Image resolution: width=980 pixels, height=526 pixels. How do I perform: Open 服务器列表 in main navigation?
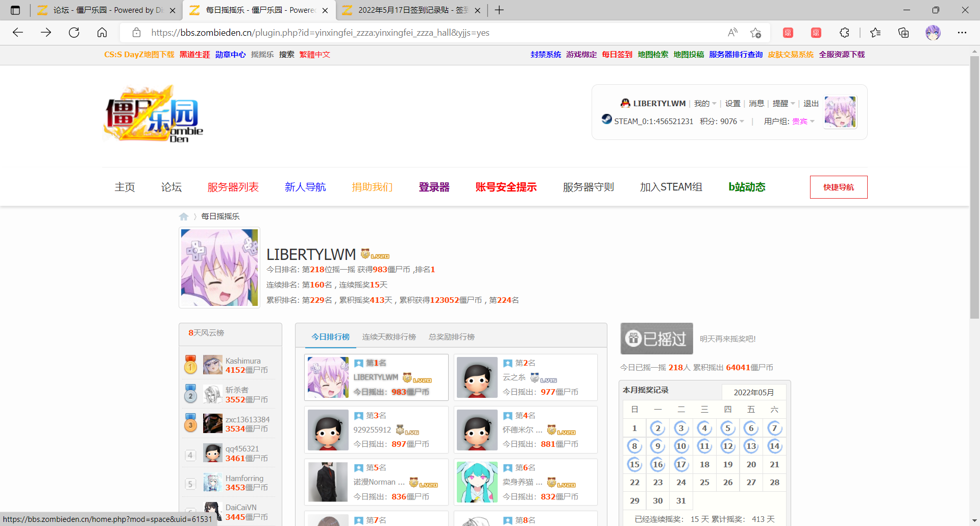tap(233, 187)
